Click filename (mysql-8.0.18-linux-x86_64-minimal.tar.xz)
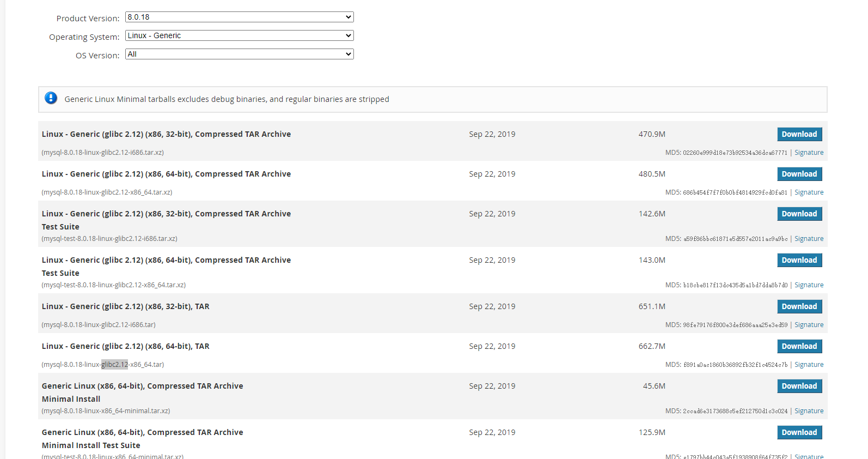This screenshot has height=459, width=868. tap(106, 411)
